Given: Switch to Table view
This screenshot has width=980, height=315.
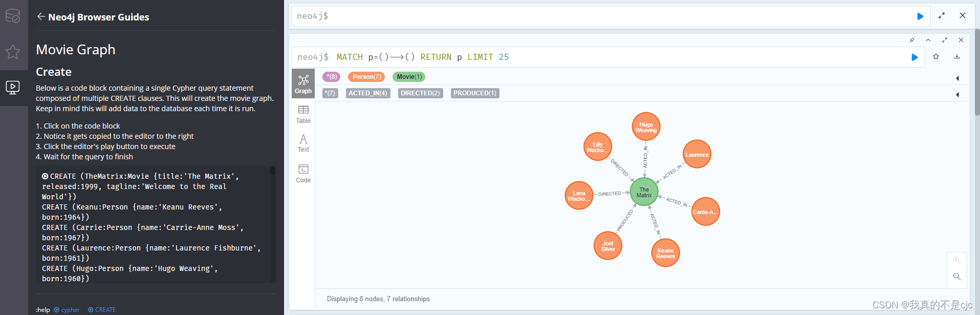Looking at the screenshot, I should tap(303, 114).
